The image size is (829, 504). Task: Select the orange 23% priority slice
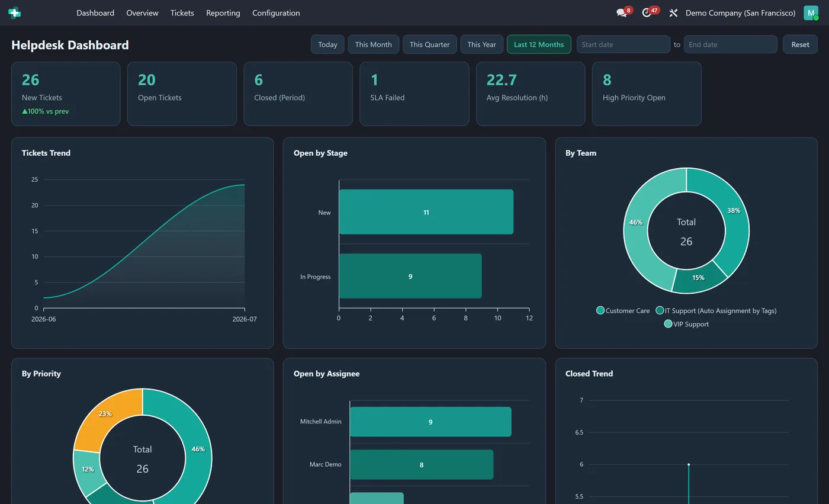click(x=105, y=414)
